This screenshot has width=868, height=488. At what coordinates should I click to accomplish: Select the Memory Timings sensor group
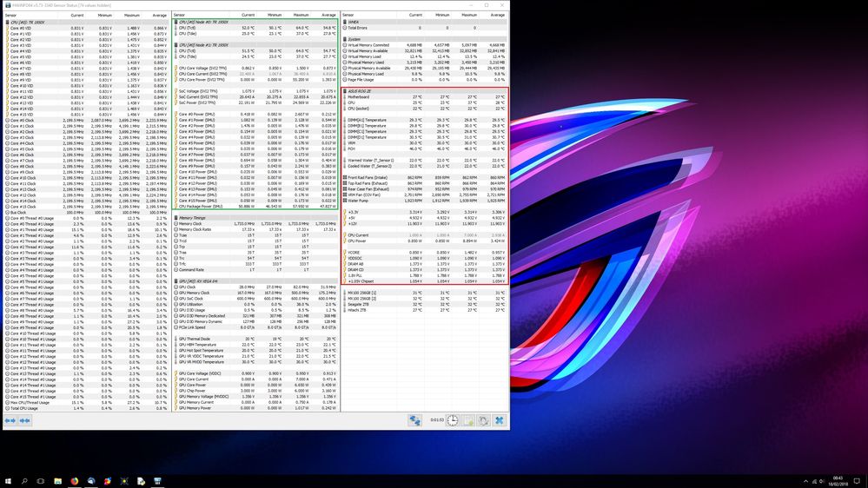255,218
